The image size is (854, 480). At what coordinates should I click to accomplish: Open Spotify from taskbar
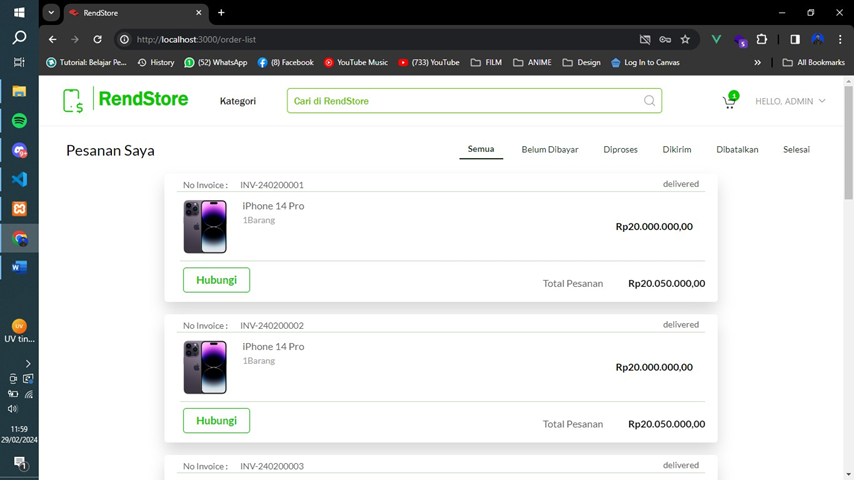pos(19,120)
